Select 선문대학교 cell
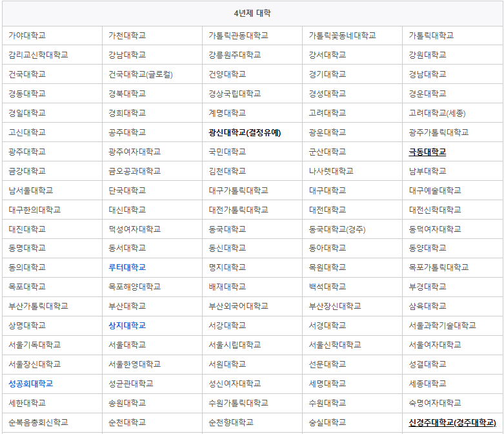 (x=352, y=364)
